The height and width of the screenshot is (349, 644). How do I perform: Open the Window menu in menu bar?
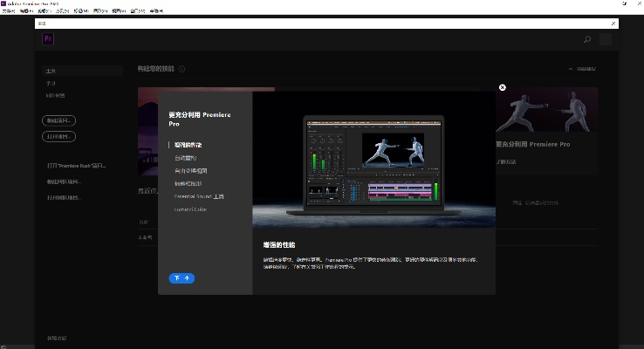[x=138, y=11]
